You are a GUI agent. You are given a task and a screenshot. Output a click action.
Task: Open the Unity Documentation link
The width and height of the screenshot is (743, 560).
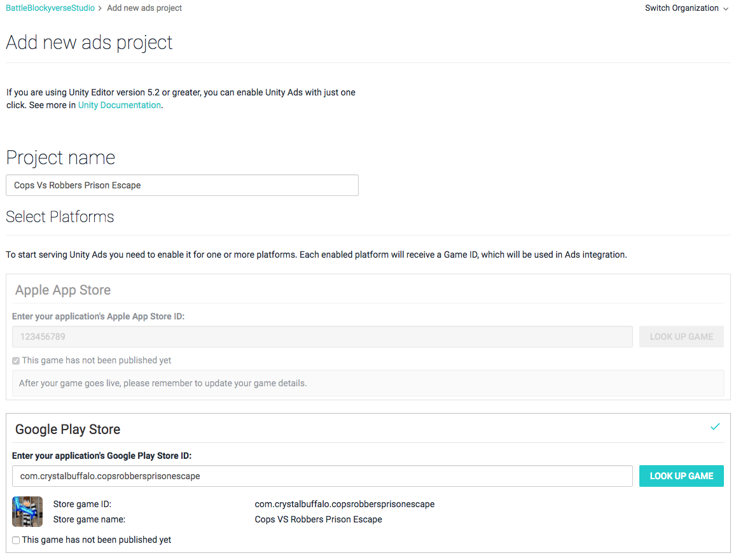click(x=120, y=105)
